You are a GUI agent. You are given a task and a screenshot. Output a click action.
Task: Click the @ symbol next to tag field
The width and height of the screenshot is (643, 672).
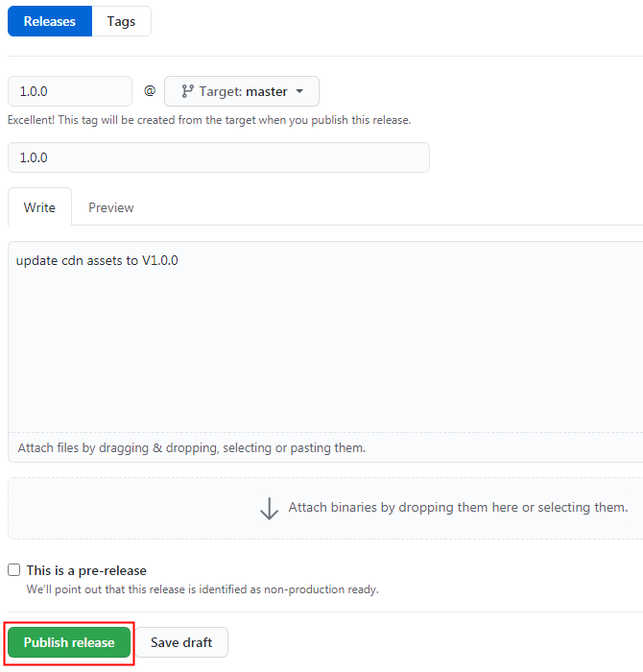(x=149, y=91)
